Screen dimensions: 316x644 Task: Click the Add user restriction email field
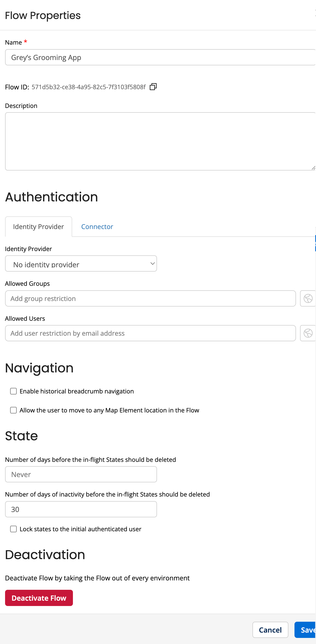click(150, 333)
